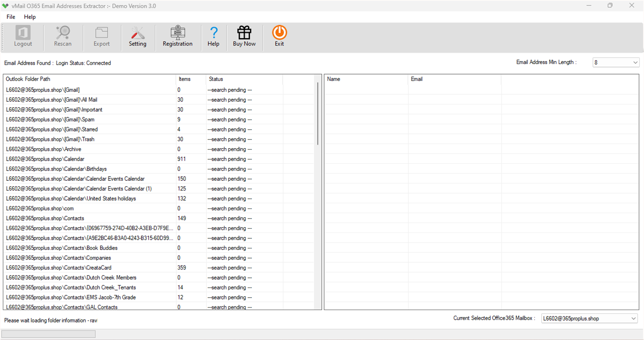This screenshot has height=340, width=644.
Task: Open the Help menu
Action: coord(29,17)
